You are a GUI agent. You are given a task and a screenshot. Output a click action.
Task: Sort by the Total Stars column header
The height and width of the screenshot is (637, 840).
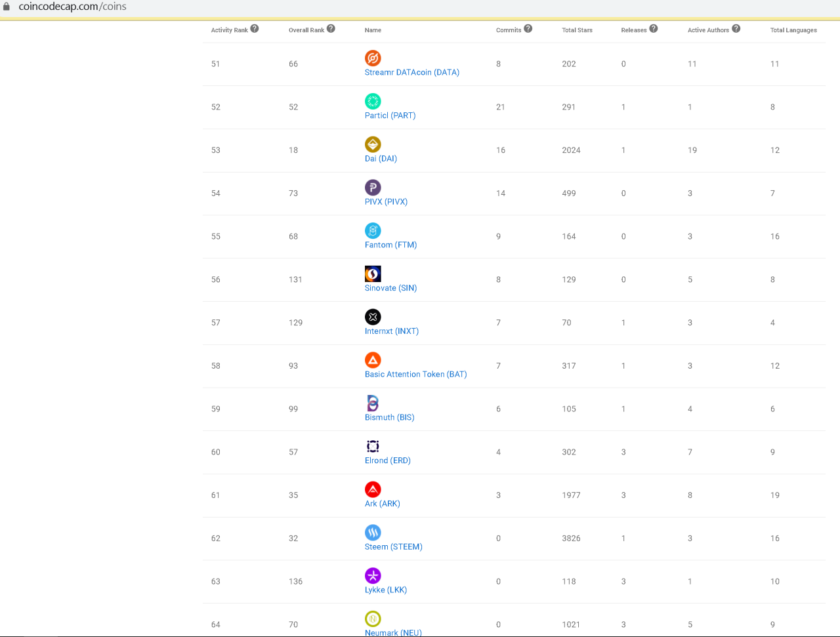pyautogui.click(x=577, y=30)
